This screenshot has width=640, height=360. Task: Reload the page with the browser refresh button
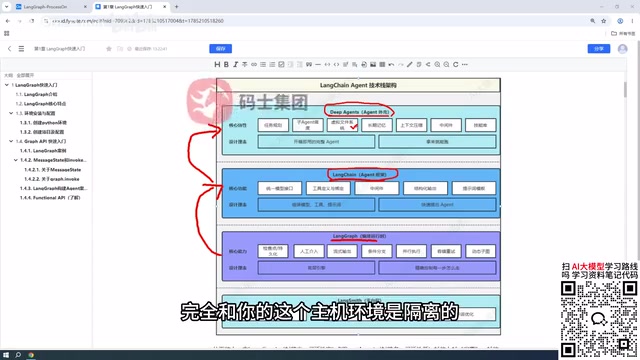[x=31, y=21]
